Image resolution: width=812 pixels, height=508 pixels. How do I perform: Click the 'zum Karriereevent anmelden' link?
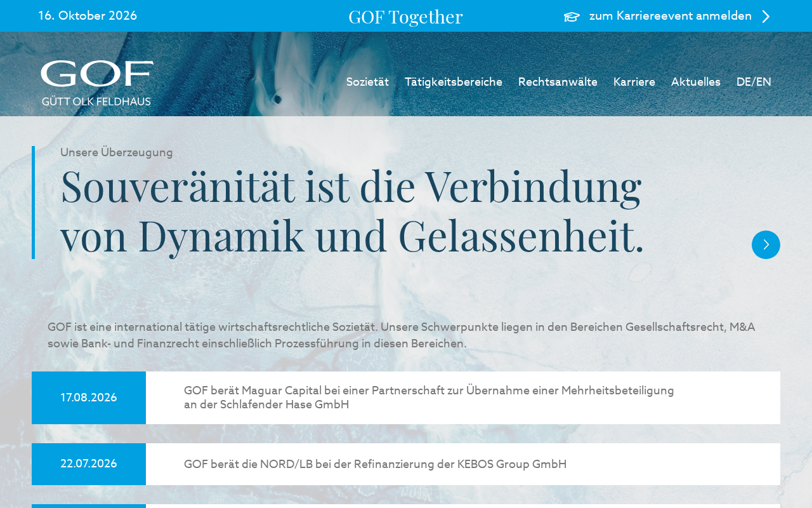pos(671,16)
